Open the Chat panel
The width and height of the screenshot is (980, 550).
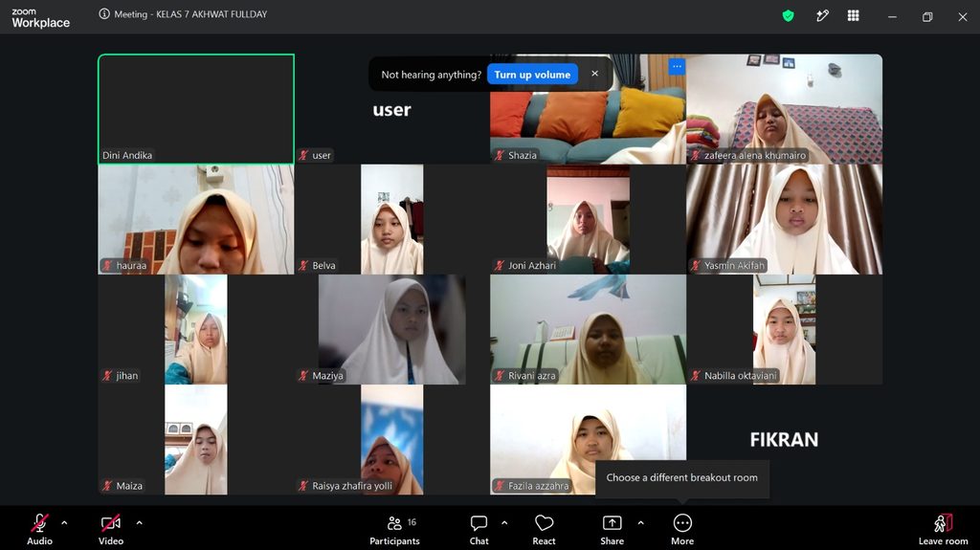click(x=479, y=529)
